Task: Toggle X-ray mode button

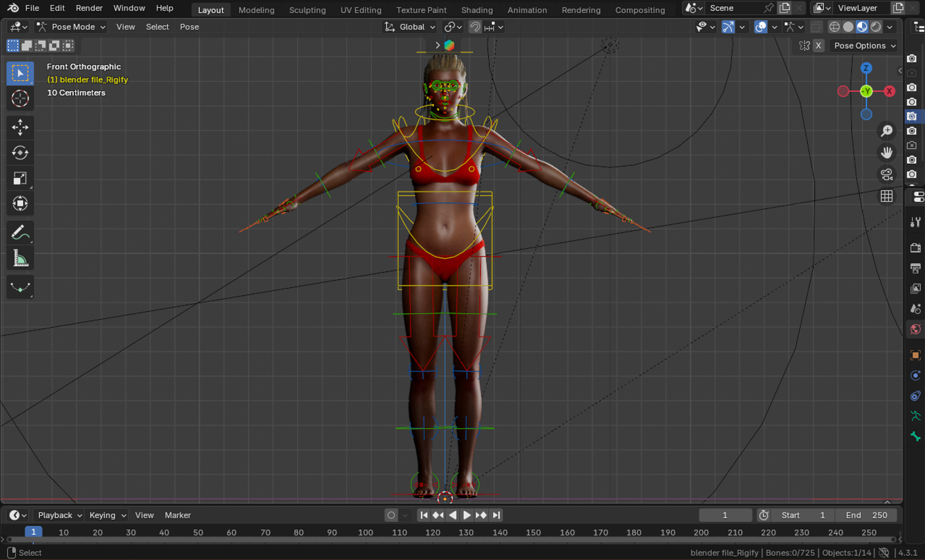Action: click(x=816, y=27)
